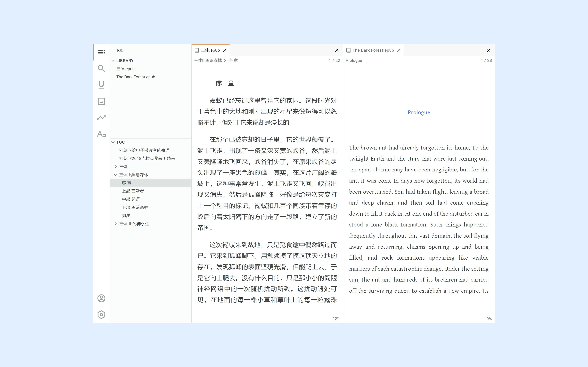The width and height of the screenshot is (588, 367).
Task: Open font settings with the Aa icon
Action: click(x=102, y=134)
